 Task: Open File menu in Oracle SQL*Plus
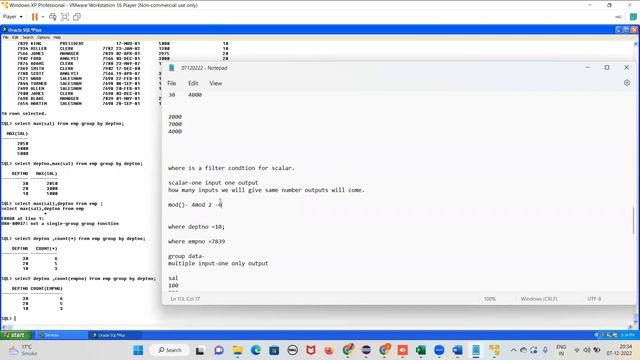6,37
